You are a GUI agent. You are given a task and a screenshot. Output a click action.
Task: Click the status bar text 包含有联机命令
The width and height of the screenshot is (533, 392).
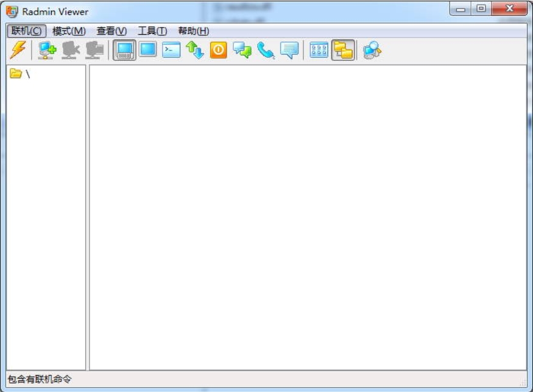[40, 379]
